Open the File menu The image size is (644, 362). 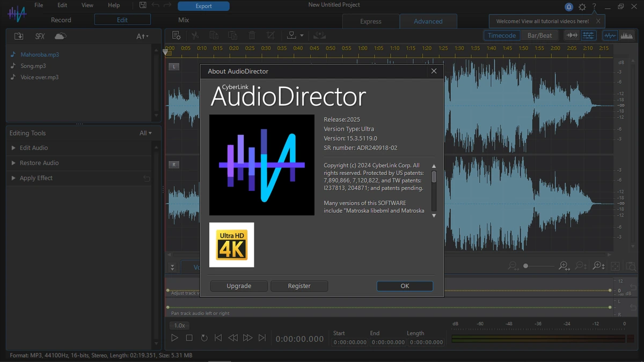click(39, 5)
